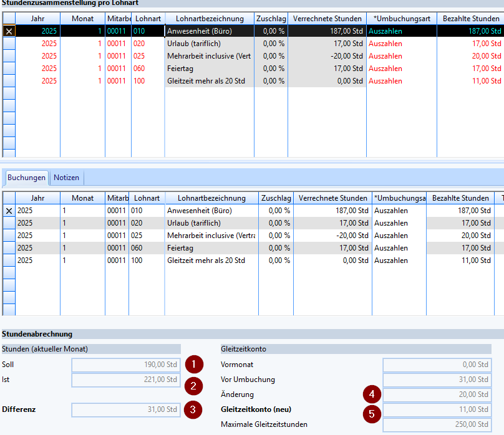The image size is (504, 435).
Task: Click the red marker number 5
Action: tap(372, 413)
